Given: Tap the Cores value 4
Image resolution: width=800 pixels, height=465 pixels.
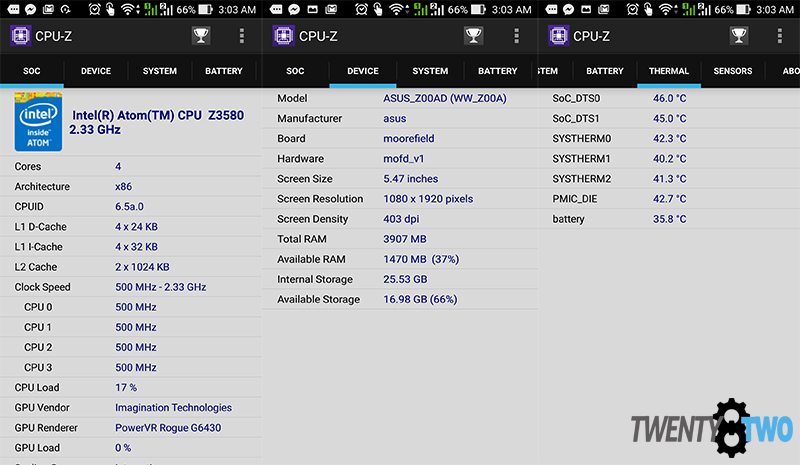Looking at the screenshot, I should (x=118, y=166).
